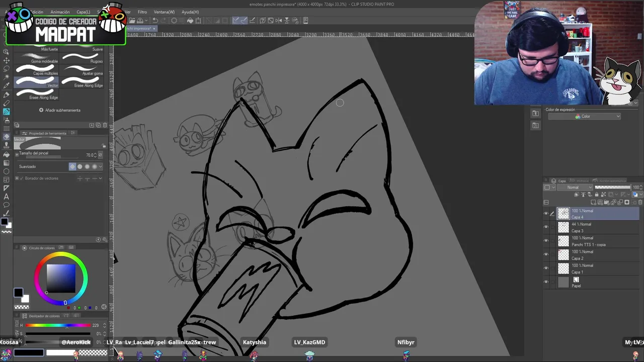Toggle snap to special ruler icon
The width and height of the screenshot is (644, 362).
pos(244,21)
